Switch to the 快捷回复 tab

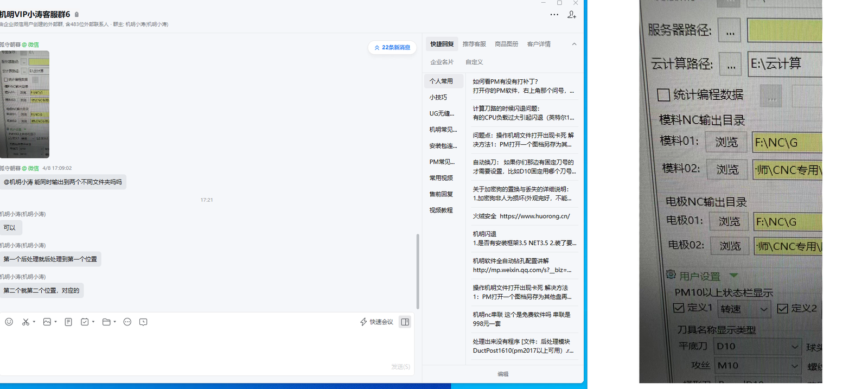[x=442, y=44]
